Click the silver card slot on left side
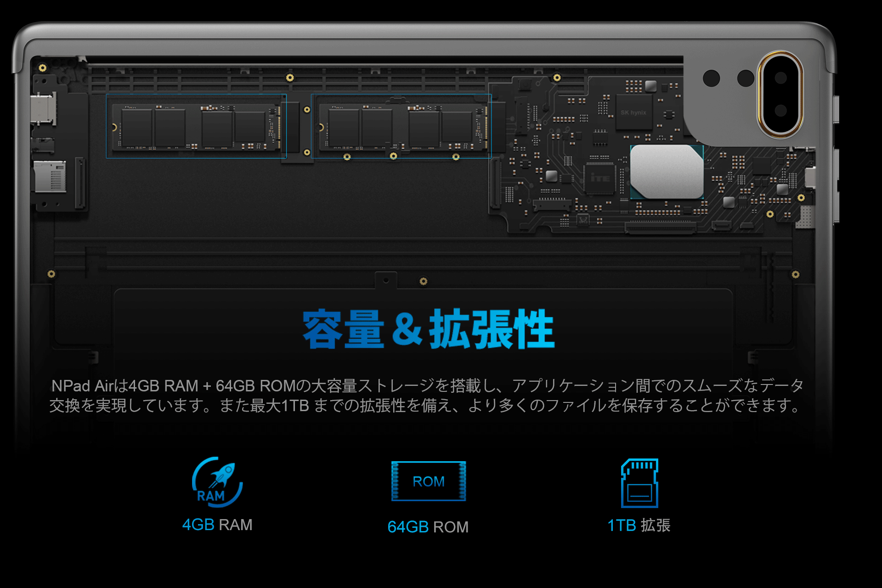The image size is (882, 588). pos(51,177)
